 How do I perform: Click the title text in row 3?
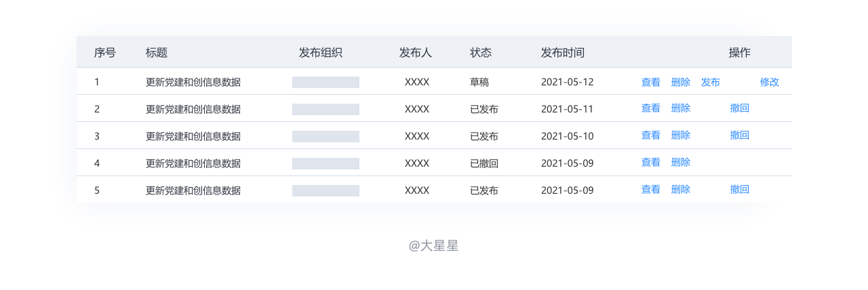pos(193,136)
